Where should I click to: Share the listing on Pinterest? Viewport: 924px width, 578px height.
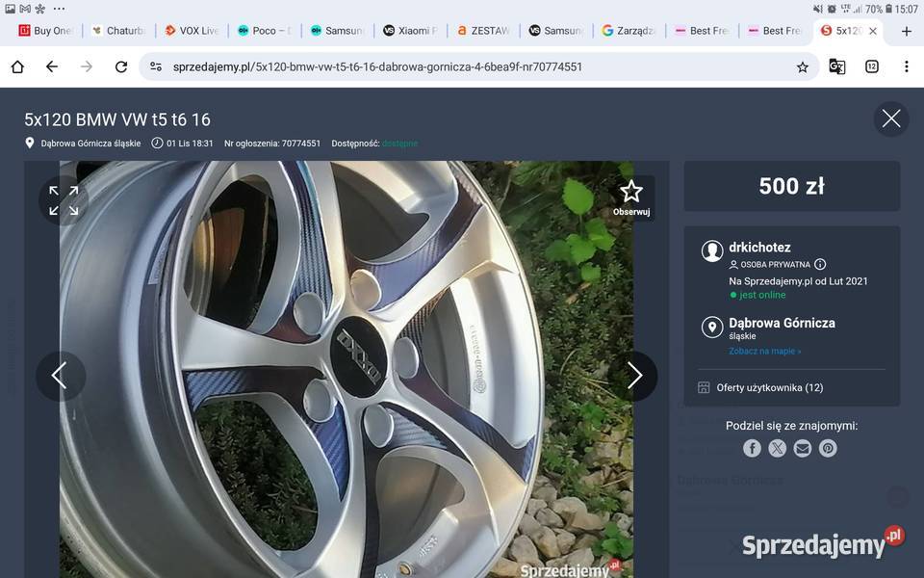[827, 448]
